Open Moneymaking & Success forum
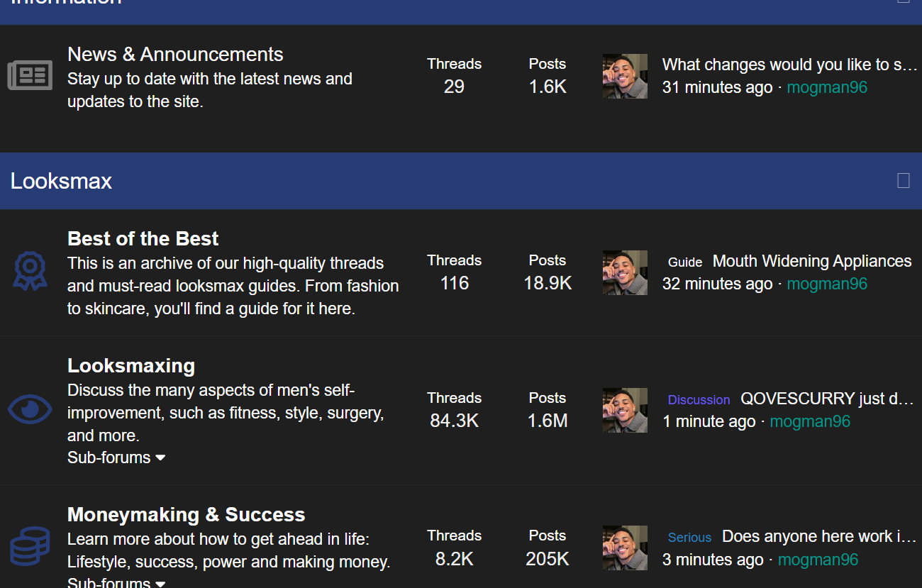 pyautogui.click(x=186, y=514)
